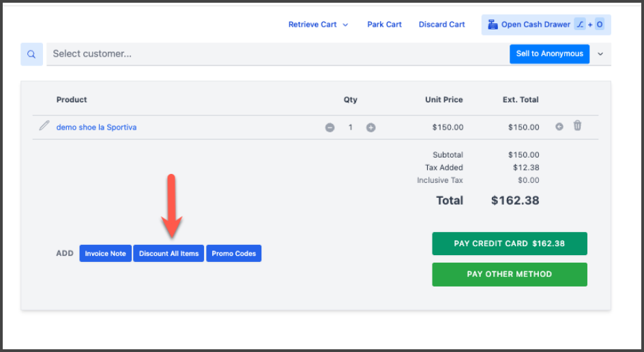Delete the line item with trash icon
The width and height of the screenshot is (644, 352).
pos(577,126)
